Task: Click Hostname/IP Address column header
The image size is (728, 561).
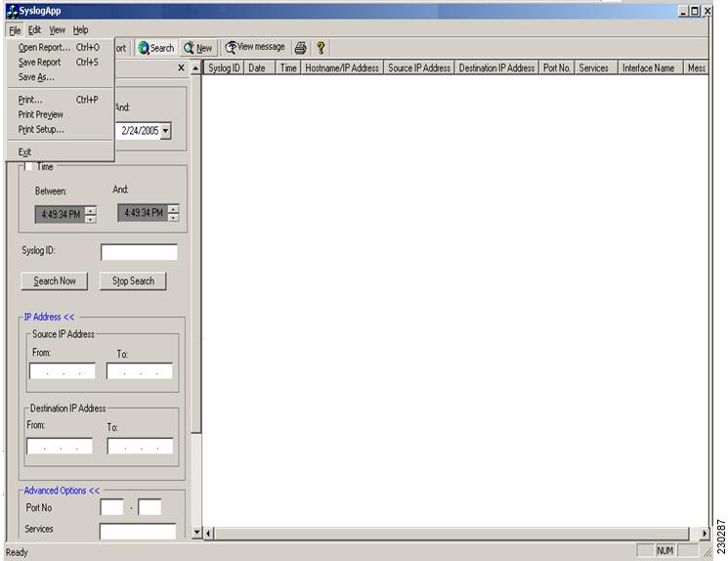Action: pyautogui.click(x=342, y=67)
